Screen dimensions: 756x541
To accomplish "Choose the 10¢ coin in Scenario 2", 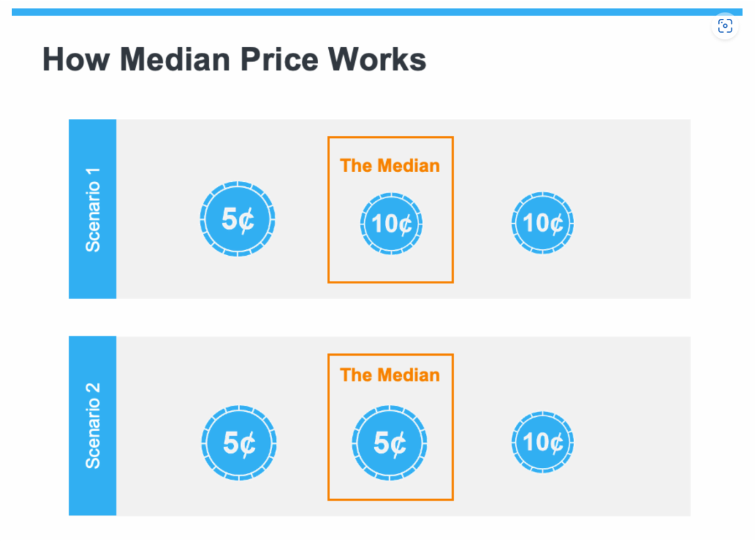I will click(x=542, y=443).
